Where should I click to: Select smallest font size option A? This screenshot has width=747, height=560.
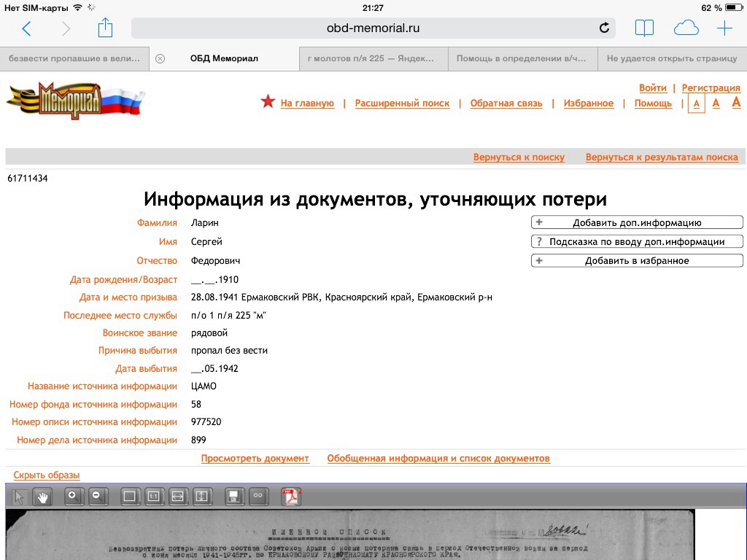pyautogui.click(x=697, y=104)
